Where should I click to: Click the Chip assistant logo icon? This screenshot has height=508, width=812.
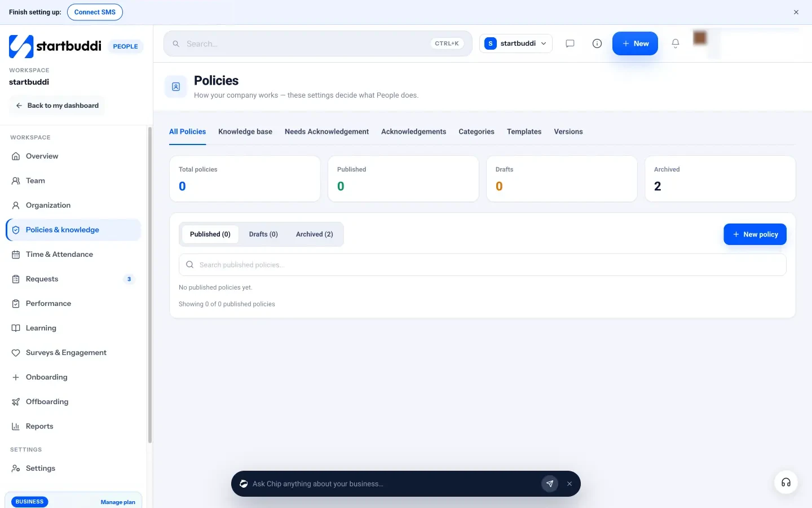(244, 484)
